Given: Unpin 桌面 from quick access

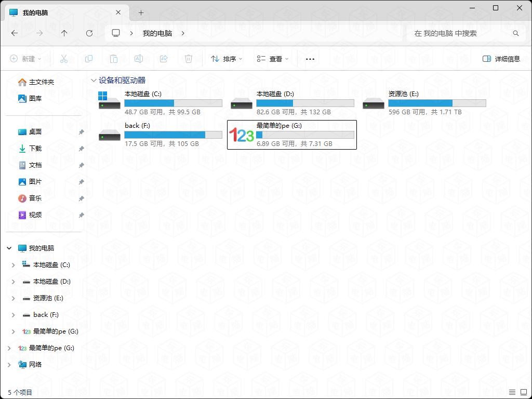Looking at the screenshot, I should coord(81,132).
